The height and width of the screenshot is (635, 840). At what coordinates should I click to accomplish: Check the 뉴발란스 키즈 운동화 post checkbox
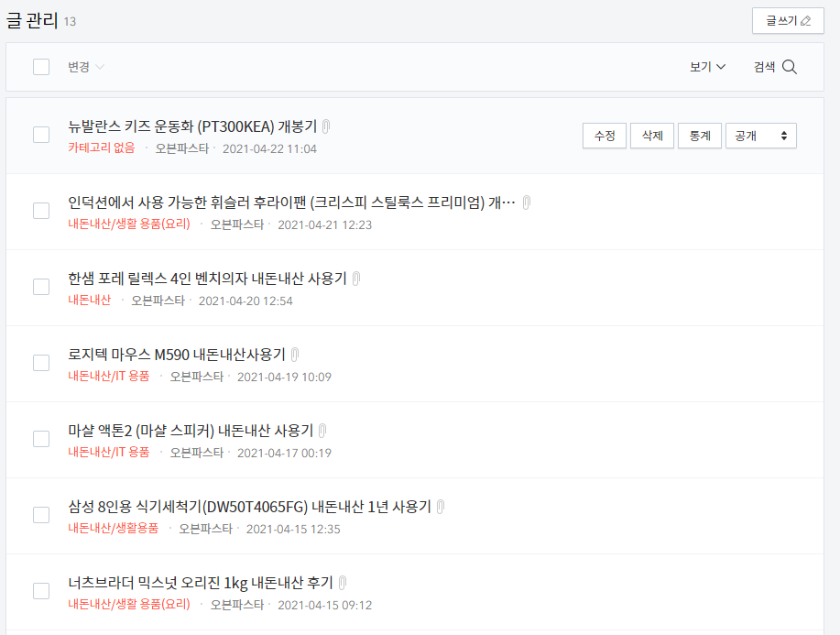pos(41,135)
